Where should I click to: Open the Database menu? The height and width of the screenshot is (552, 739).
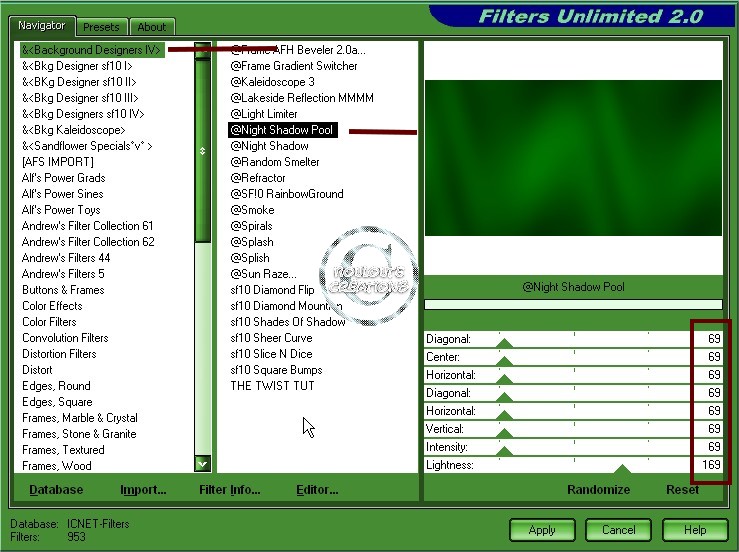pyautogui.click(x=56, y=490)
